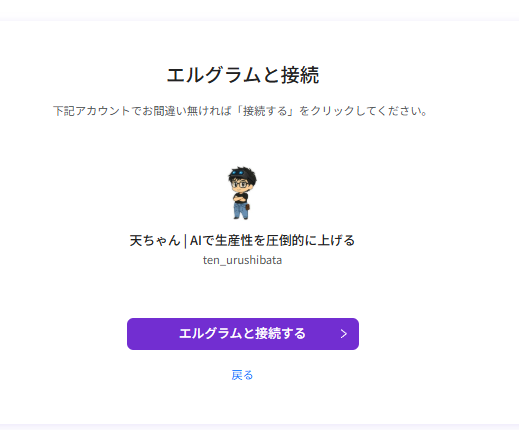Click the instruction text starting with 下記アカウント
519x430 pixels.
(240, 111)
